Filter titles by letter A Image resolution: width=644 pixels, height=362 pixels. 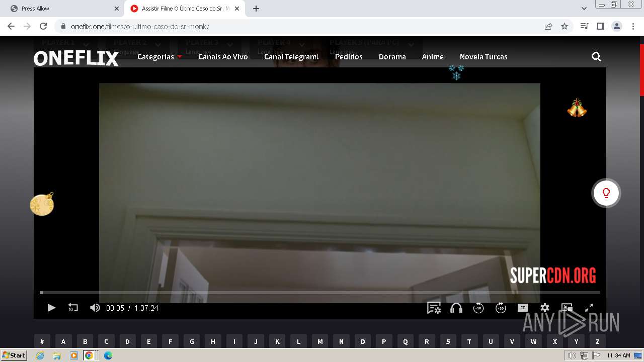point(63,341)
